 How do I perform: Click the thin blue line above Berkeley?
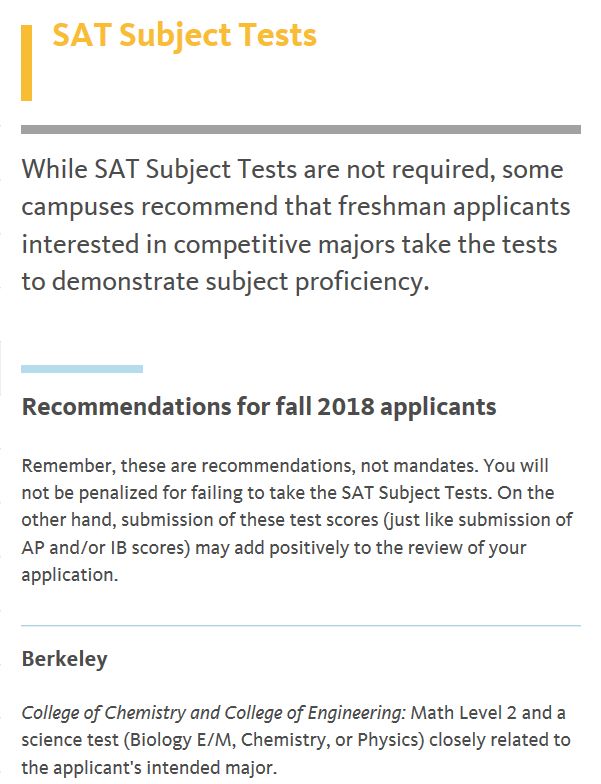tap(300, 626)
